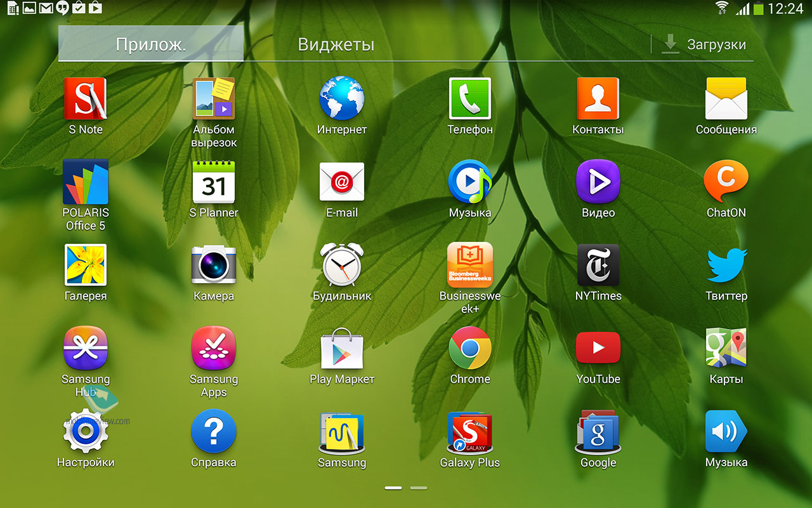Tap the 12:24 clock
The height and width of the screenshot is (508, 812).
[785, 9]
